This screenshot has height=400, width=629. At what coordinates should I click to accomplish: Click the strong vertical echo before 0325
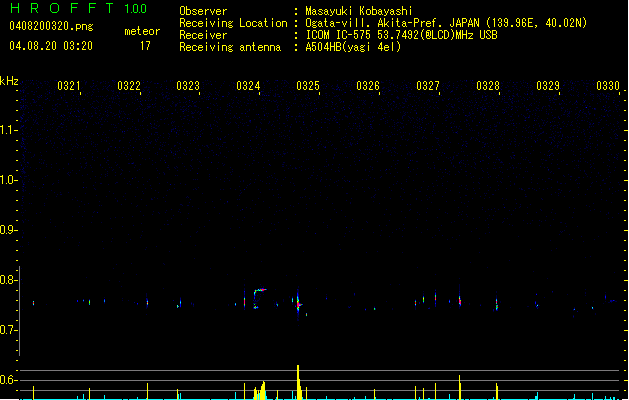click(x=298, y=304)
